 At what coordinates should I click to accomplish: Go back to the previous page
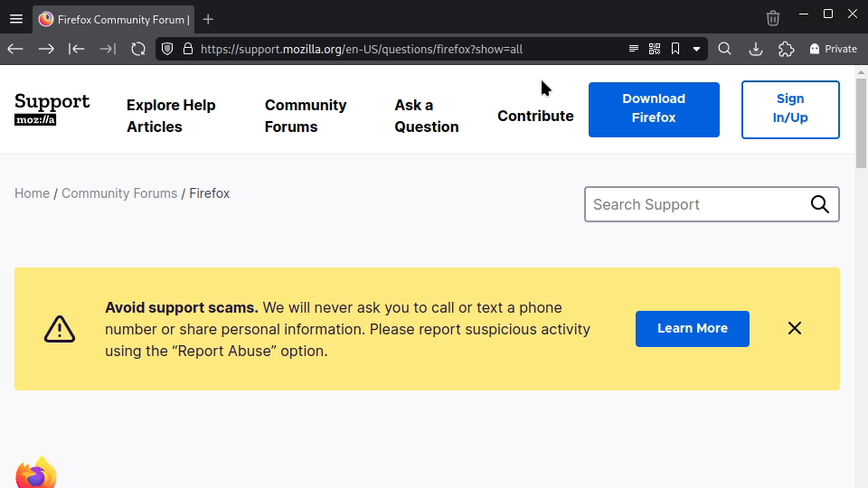point(15,49)
